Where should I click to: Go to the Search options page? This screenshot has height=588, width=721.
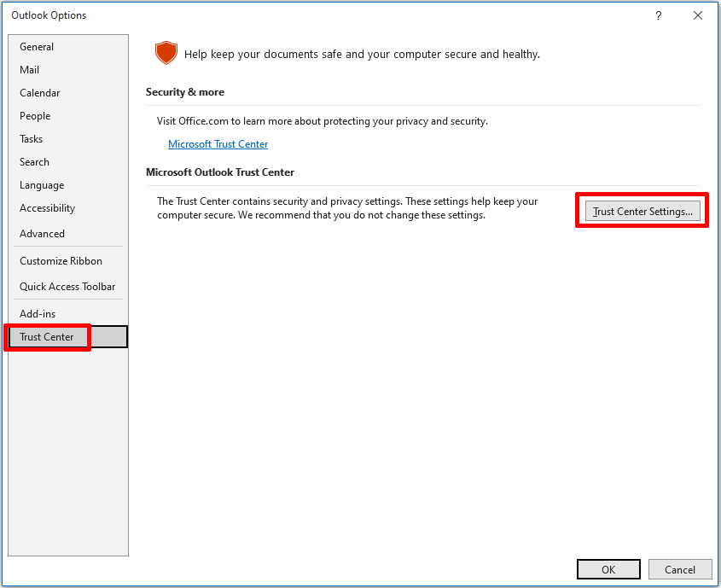[x=35, y=162]
